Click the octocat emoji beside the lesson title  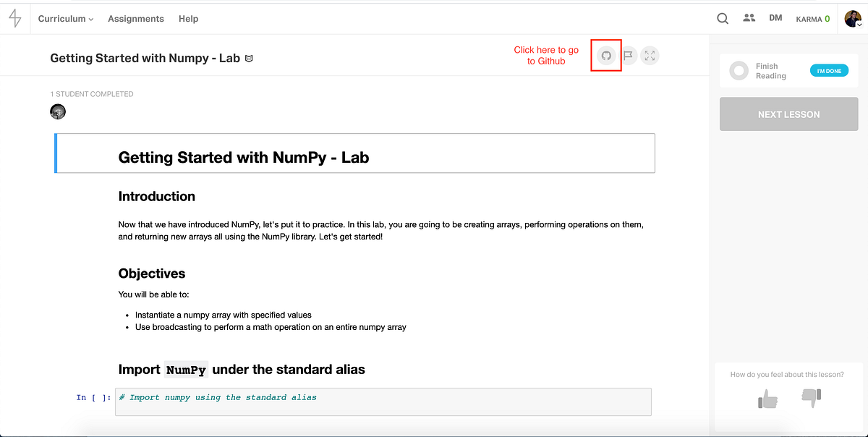pyautogui.click(x=249, y=58)
